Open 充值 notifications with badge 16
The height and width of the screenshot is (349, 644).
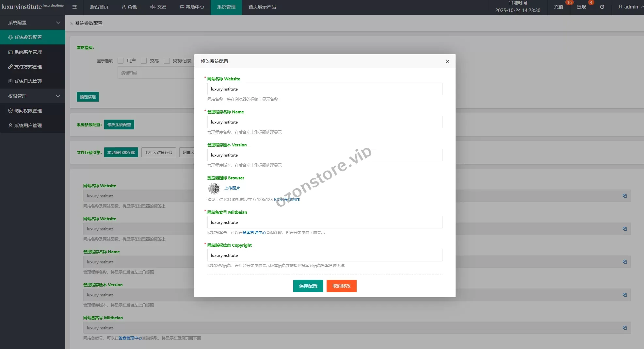pyautogui.click(x=559, y=7)
